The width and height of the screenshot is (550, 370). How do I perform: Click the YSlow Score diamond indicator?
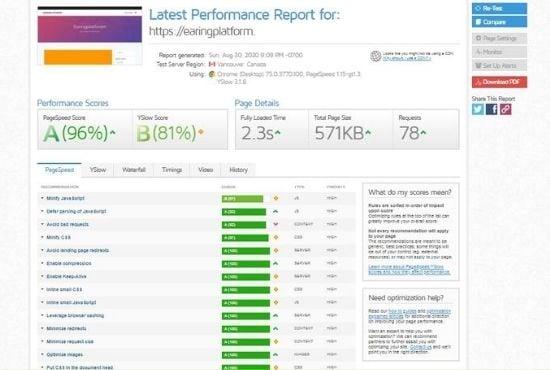click(x=201, y=132)
